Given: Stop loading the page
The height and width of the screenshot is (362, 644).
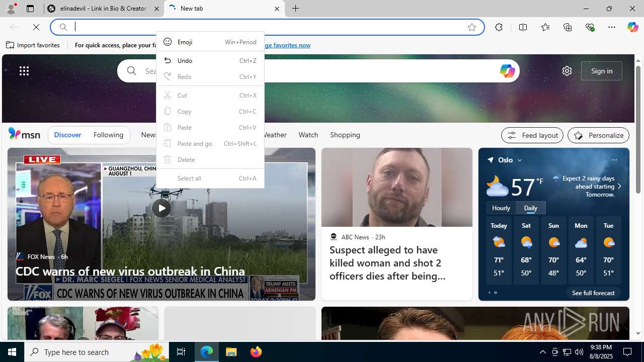Looking at the screenshot, I should (36, 27).
